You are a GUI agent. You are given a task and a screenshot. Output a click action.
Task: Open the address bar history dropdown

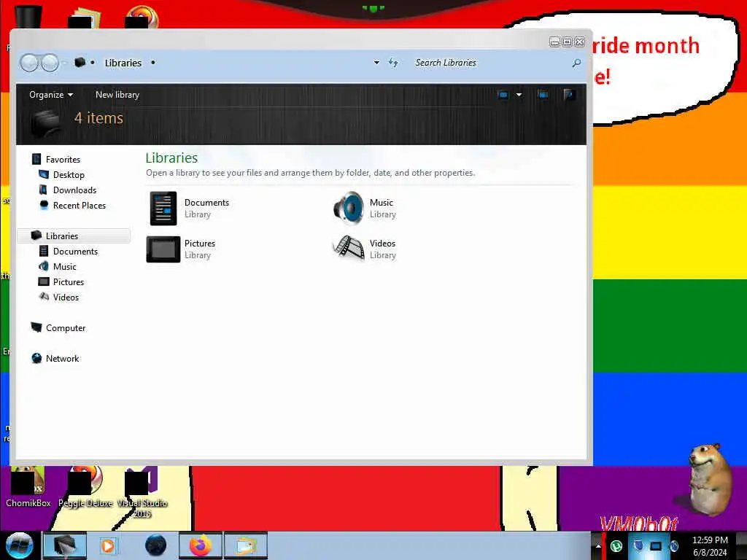(x=376, y=63)
